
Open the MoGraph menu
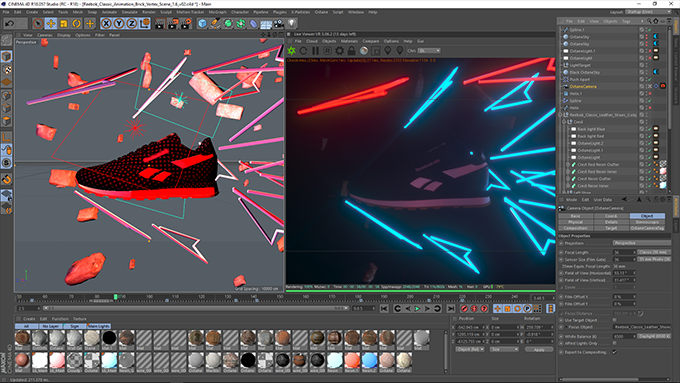[218, 12]
